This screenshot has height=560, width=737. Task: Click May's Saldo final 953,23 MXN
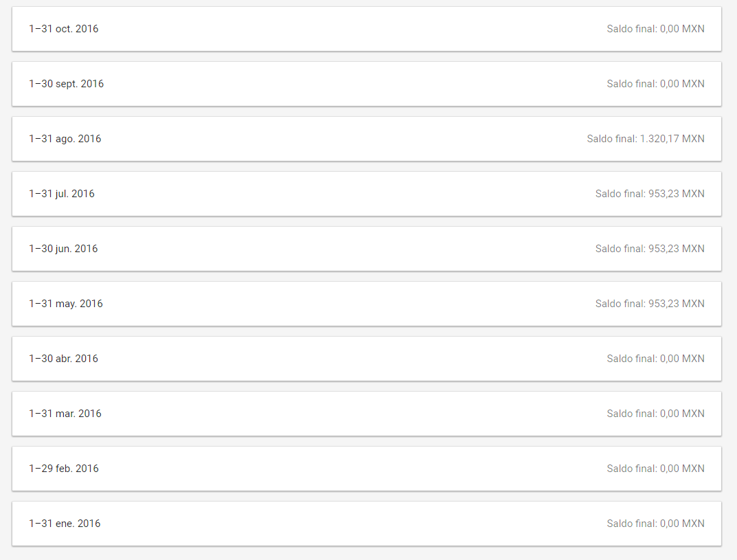click(650, 304)
